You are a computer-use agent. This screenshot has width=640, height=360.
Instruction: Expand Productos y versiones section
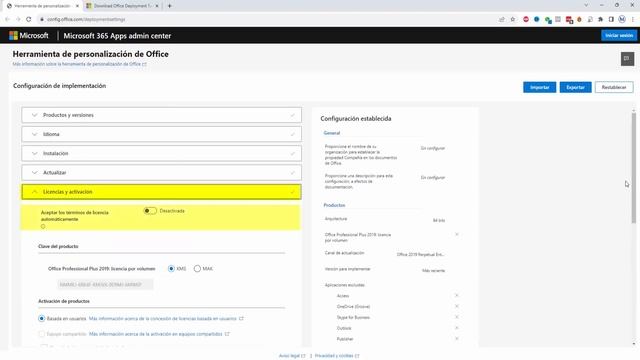(x=162, y=115)
